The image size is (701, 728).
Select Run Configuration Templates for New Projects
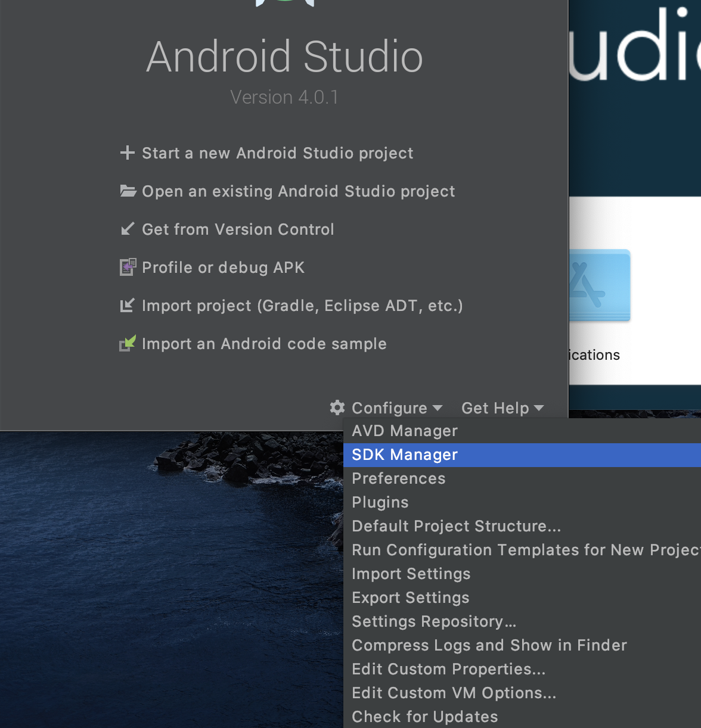pyautogui.click(x=522, y=550)
